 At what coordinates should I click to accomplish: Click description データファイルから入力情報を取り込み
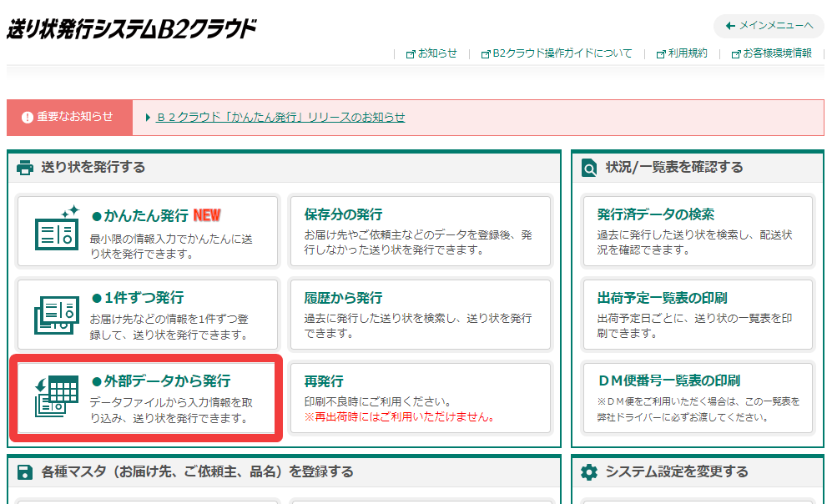click(171, 411)
